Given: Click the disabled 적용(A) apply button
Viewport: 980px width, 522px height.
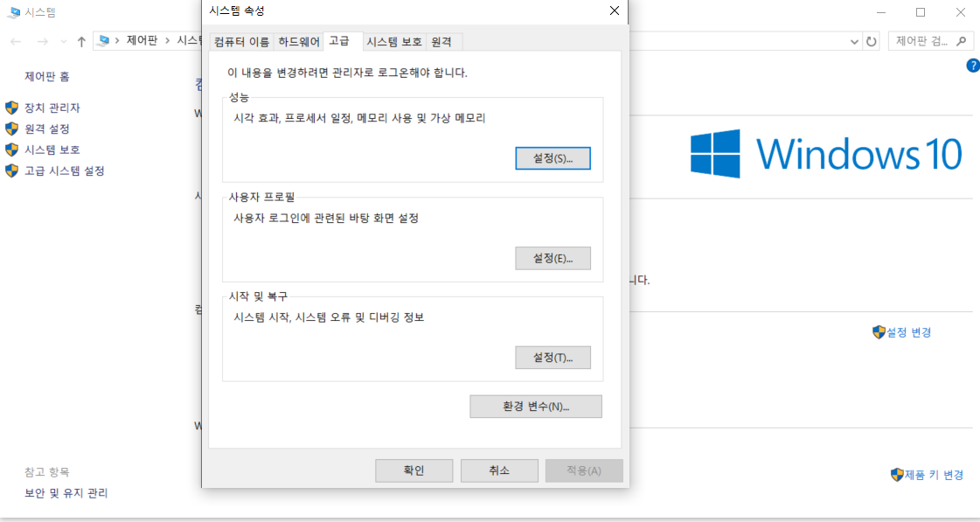Looking at the screenshot, I should pyautogui.click(x=584, y=470).
